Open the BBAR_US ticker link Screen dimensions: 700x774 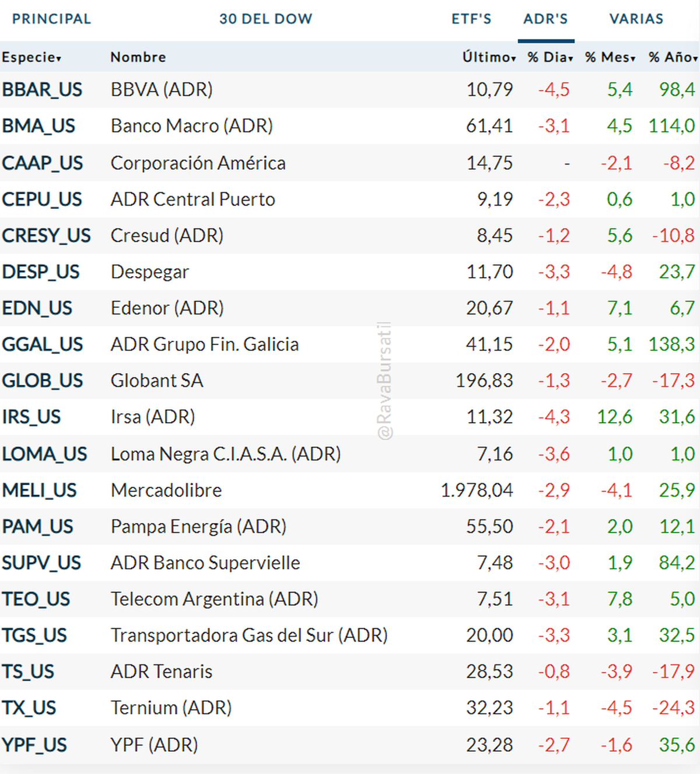click(x=42, y=90)
